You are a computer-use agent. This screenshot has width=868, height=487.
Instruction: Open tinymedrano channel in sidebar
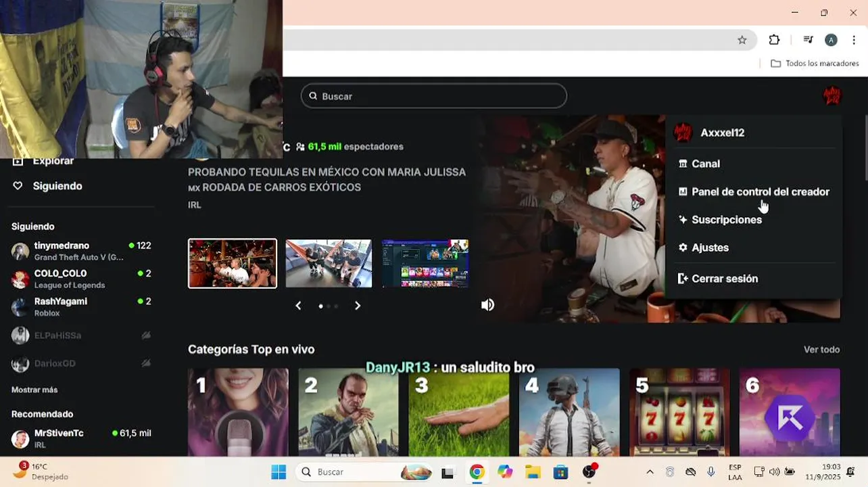(x=81, y=252)
